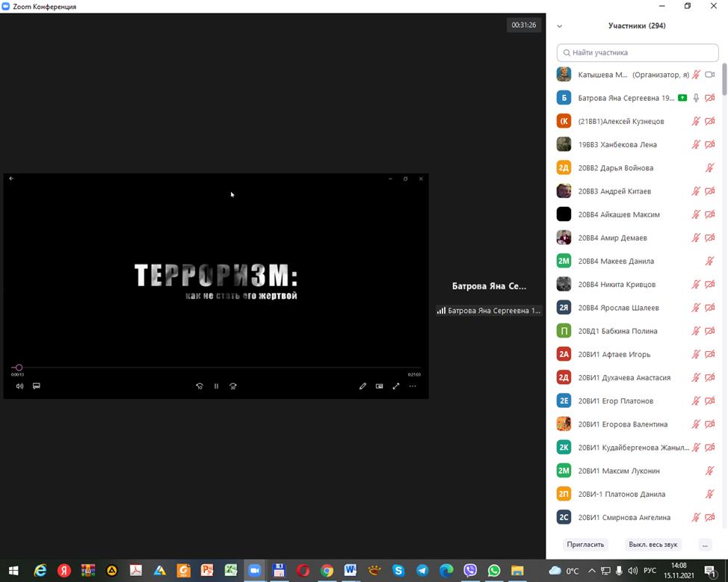Click Выкл. весь звук button
Viewport: 728px width, 582px height.
(x=653, y=545)
